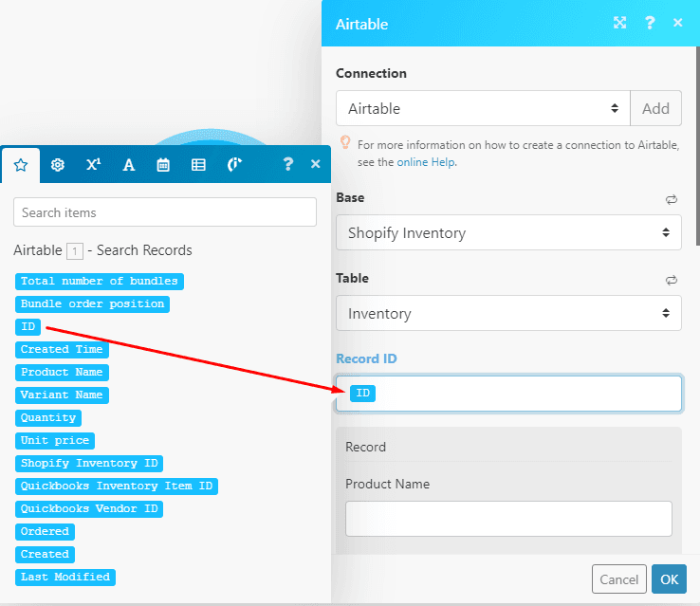Refresh the Base list
Image resolution: width=700 pixels, height=606 pixels.
(672, 199)
